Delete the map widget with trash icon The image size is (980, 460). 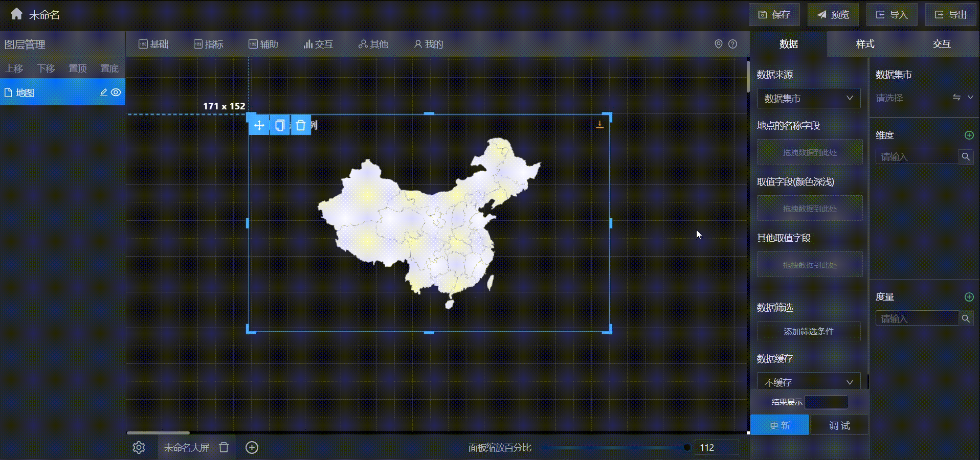tap(301, 125)
